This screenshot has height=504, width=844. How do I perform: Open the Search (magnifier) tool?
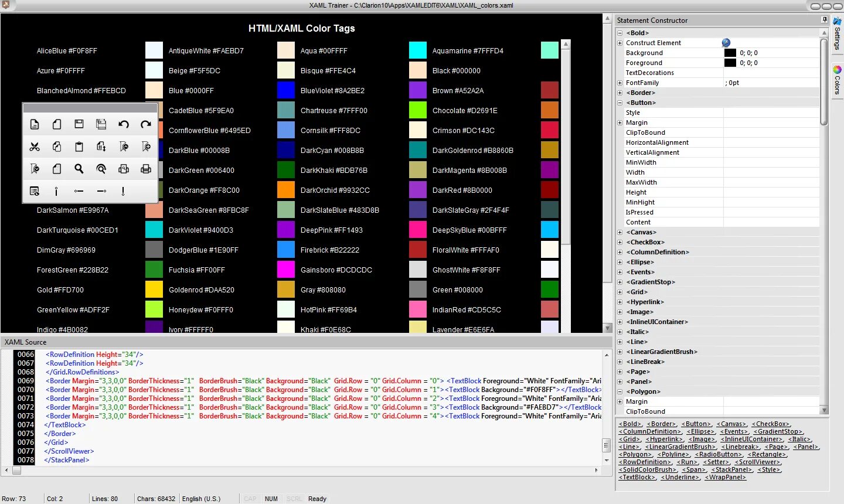[x=79, y=169]
